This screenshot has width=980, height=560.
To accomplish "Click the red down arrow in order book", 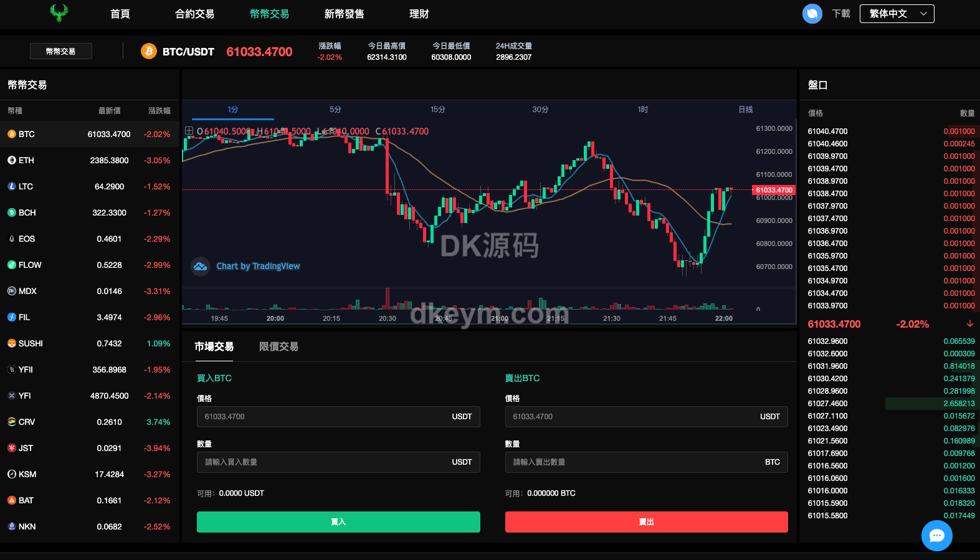I will click(969, 324).
